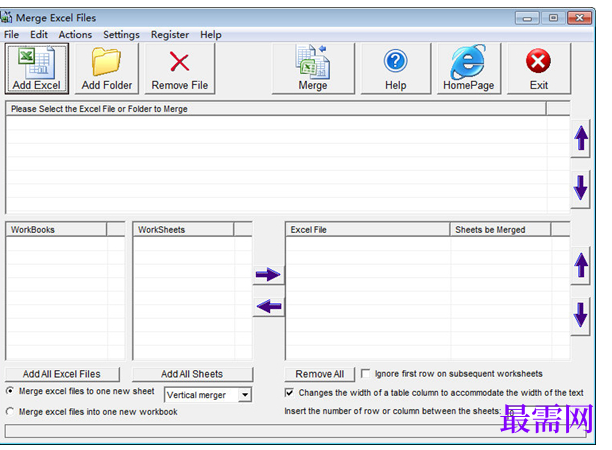This screenshot has width=612, height=450.
Task: Move merged sheet down in Excel File list
Action: [x=581, y=316]
